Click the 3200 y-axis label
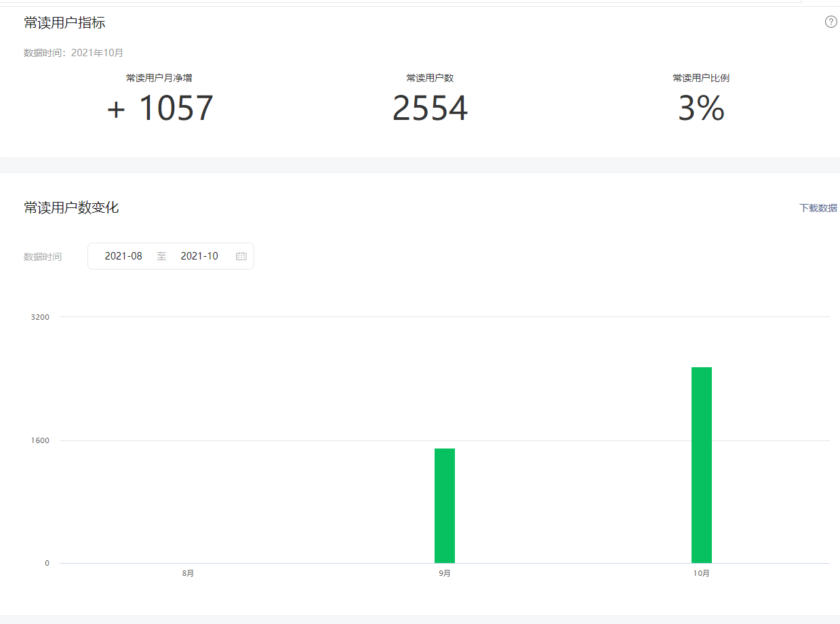The height and width of the screenshot is (624, 840). pyautogui.click(x=40, y=317)
